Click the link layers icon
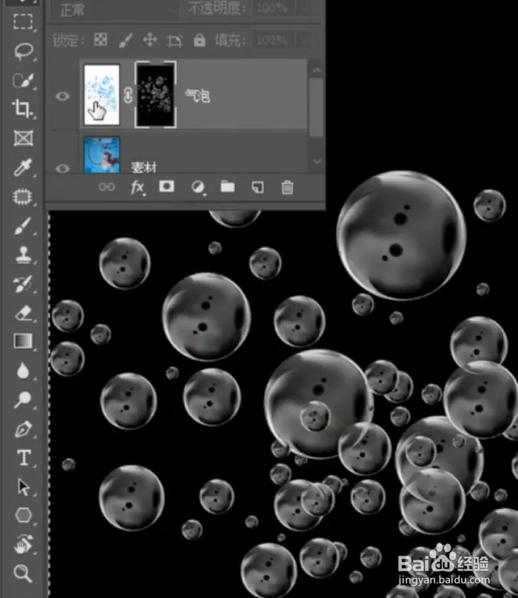 [x=106, y=187]
